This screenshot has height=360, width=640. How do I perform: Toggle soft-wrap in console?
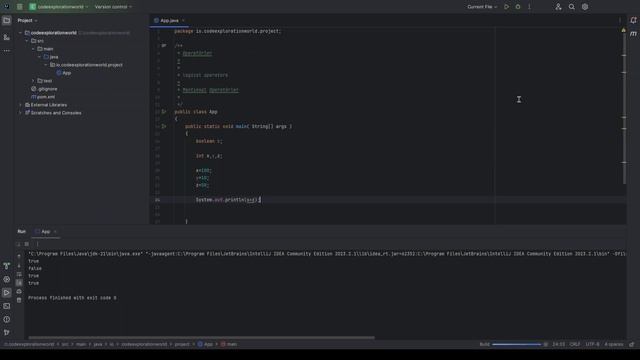(19, 274)
